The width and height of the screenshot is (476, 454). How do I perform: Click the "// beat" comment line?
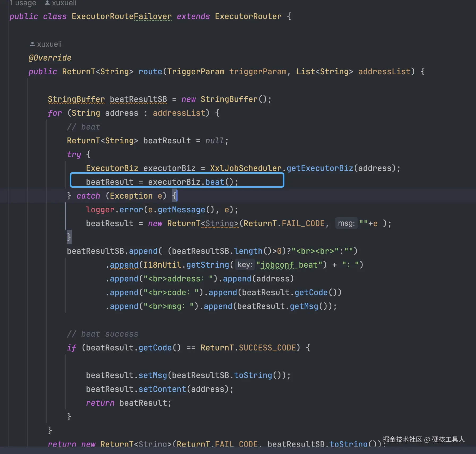click(x=84, y=127)
